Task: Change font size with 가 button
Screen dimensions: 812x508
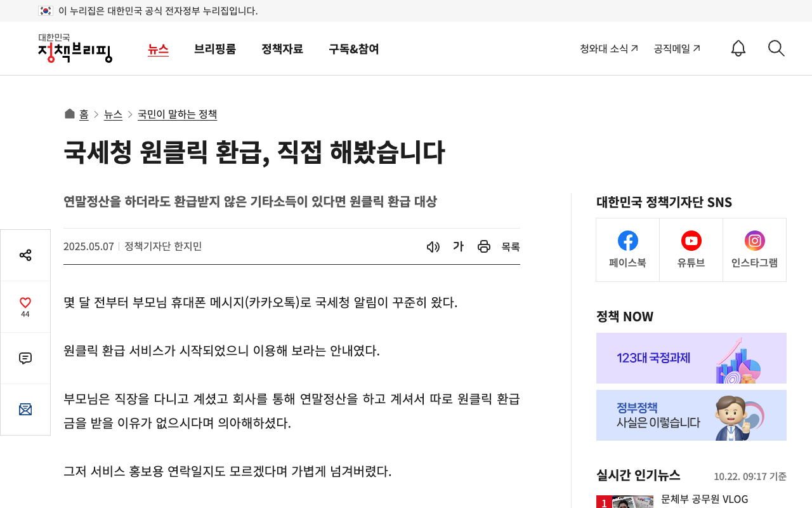Action: [x=458, y=246]
